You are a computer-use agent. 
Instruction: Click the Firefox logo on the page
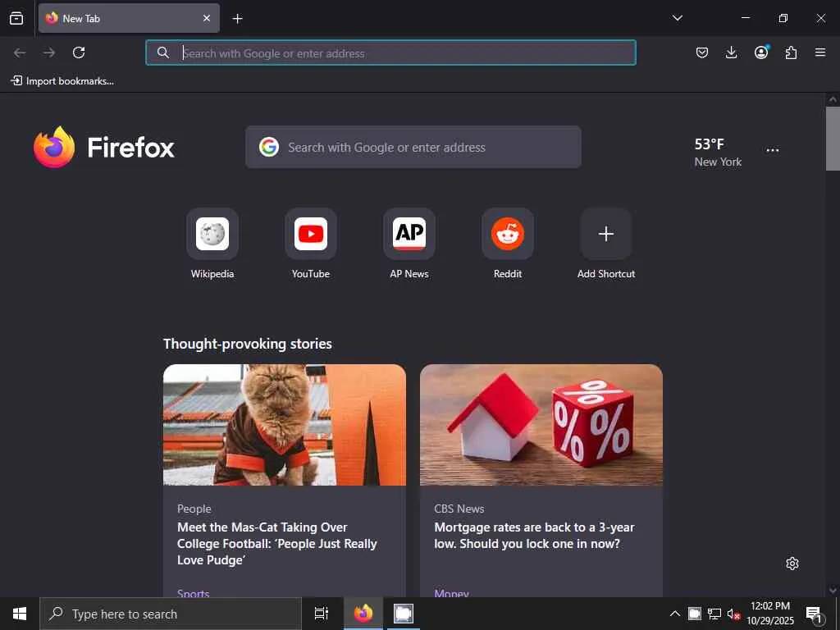click(x=104, y=148)
